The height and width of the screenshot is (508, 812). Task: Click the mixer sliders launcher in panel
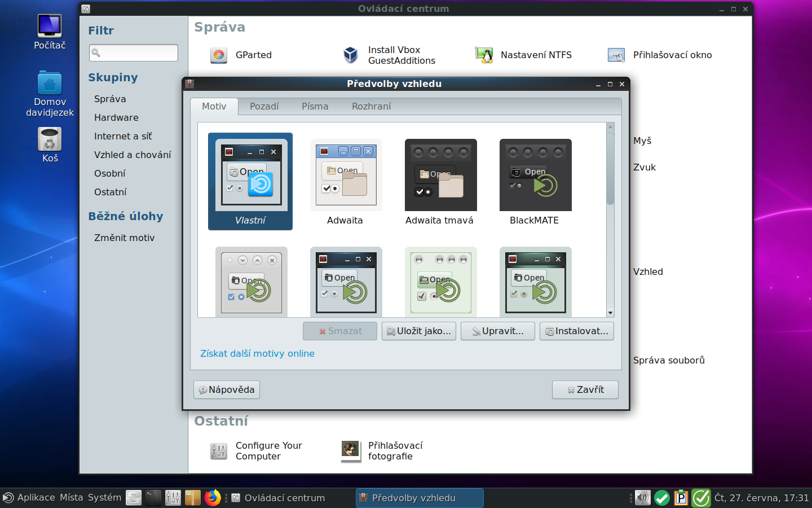click(x=173, y=498)
